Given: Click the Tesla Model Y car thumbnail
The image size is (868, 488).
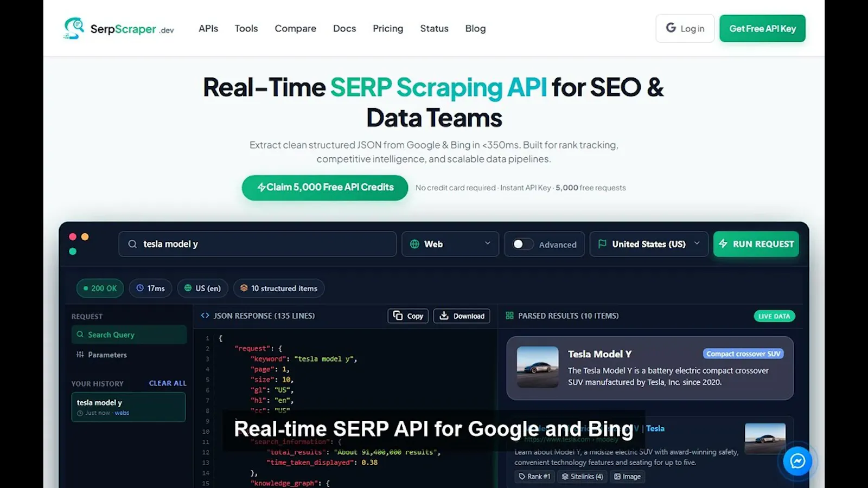Looking at the screenshot, I should point(538,367).
